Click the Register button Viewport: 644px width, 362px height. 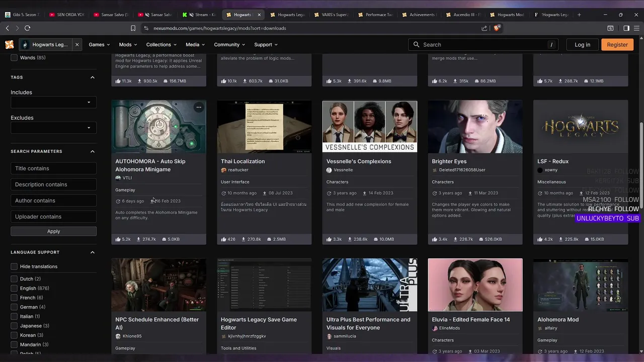[x=617, y=45]
